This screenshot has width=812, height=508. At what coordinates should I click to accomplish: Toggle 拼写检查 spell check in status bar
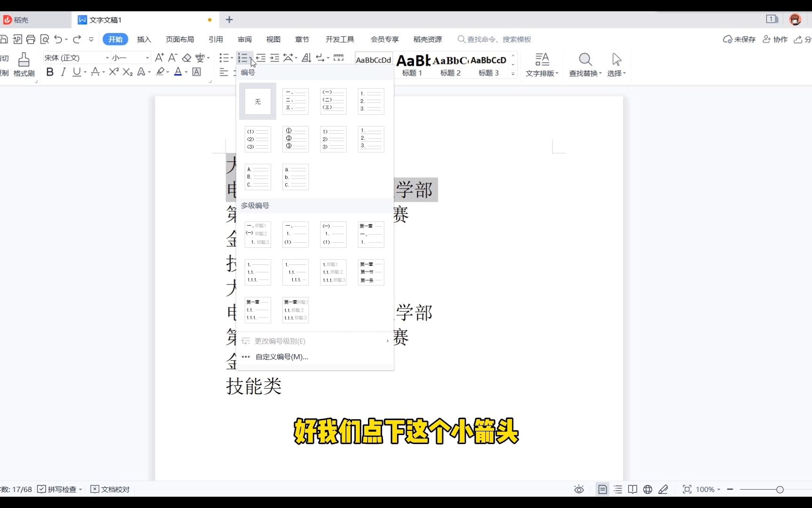(x=59, y=489)
